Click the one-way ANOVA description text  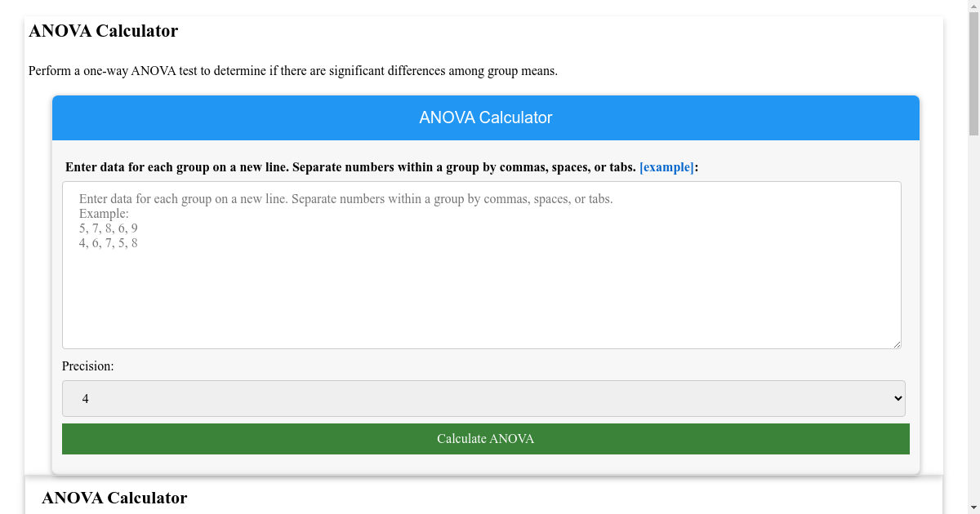(292, 71)
